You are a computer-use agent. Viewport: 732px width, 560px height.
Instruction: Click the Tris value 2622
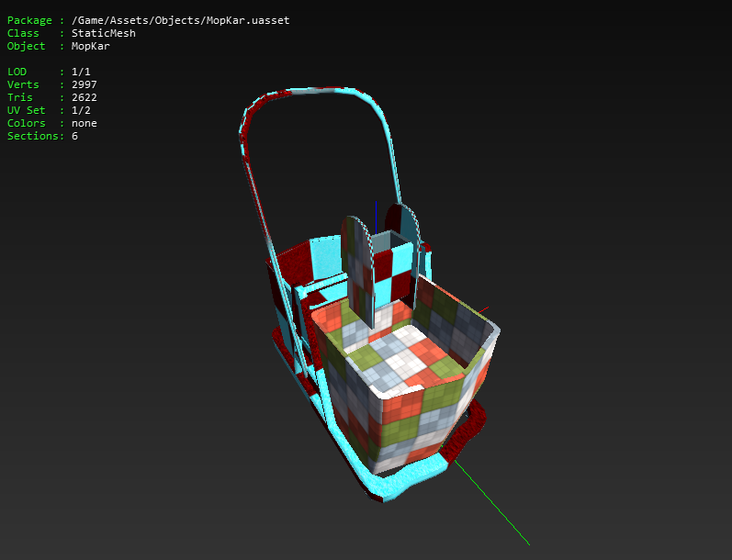pos(84,97)
